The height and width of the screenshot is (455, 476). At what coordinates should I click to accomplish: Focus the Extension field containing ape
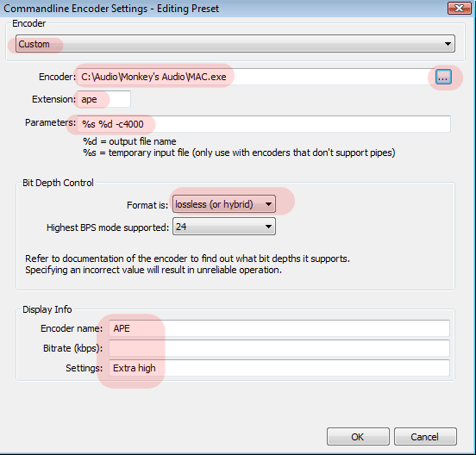click(103, 99)
